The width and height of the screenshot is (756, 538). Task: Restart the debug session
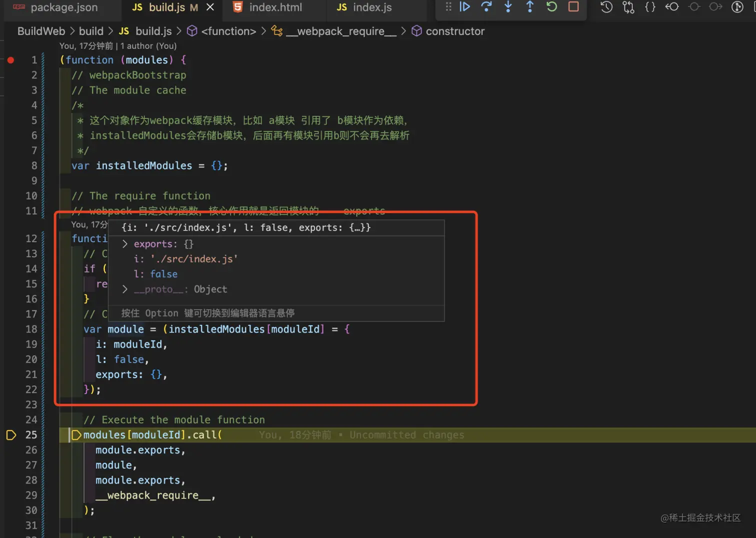[x=551, y=6]
